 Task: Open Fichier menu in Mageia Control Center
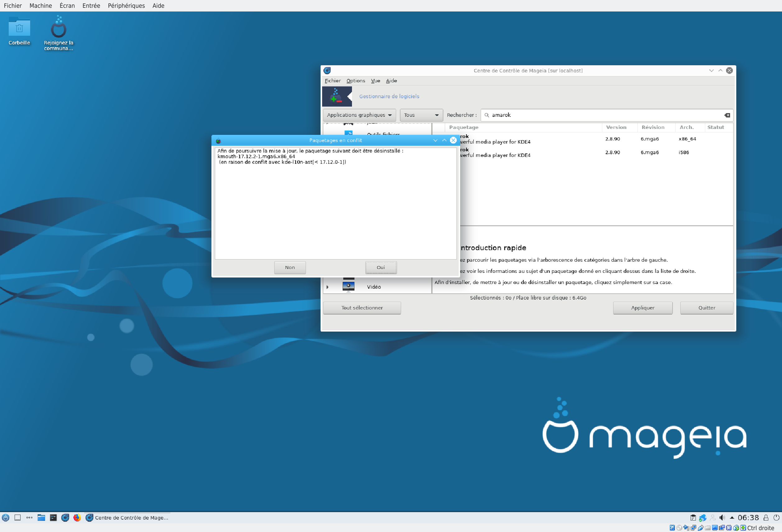(x=332, y=81)
